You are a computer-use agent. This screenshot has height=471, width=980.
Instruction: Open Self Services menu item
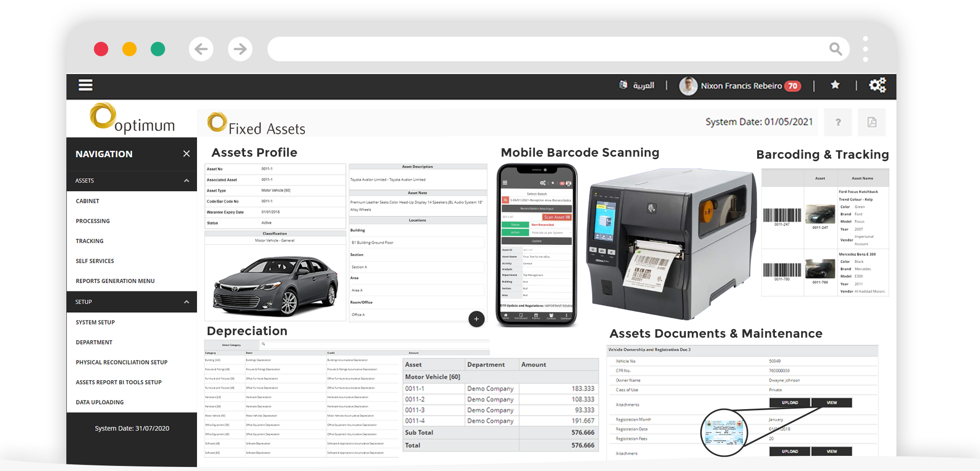[95, 261]
